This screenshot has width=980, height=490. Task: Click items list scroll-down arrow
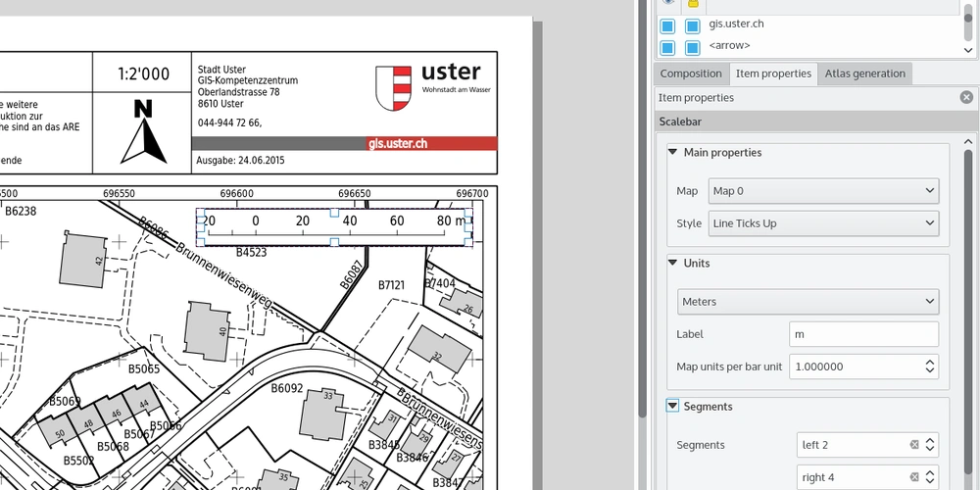click(968, 50)
